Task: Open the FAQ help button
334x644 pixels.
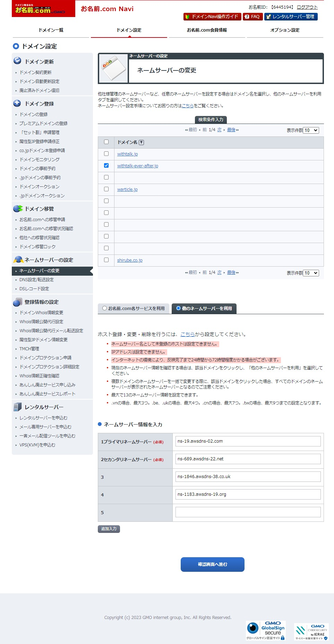Action: pyautogui.click(x=252, y=17)
